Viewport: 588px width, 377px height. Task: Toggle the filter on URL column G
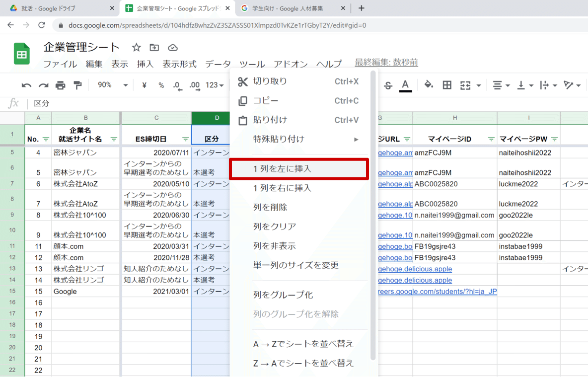[407, 139]
